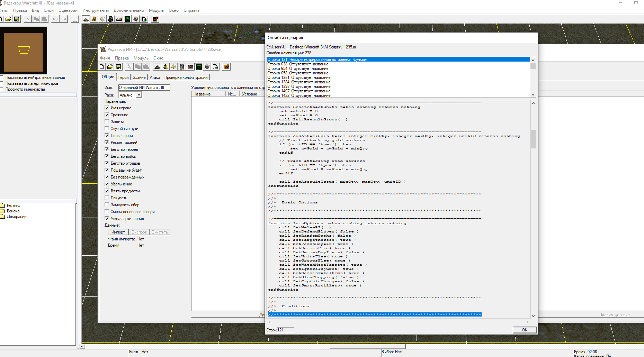Image resolution: width=644 pixels, height=357 pixels.
Task: Select the Terrain Editor in main toolbar
Action: point(86,19)
